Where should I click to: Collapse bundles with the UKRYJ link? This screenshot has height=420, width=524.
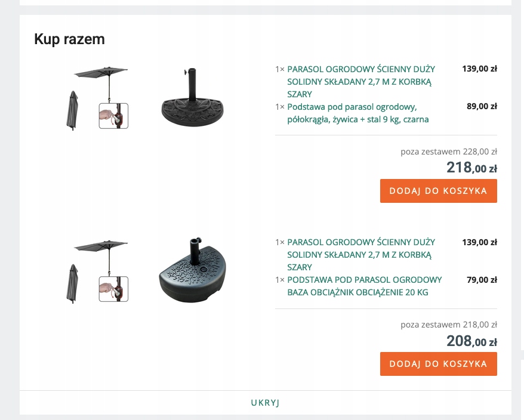pos(266,403)
